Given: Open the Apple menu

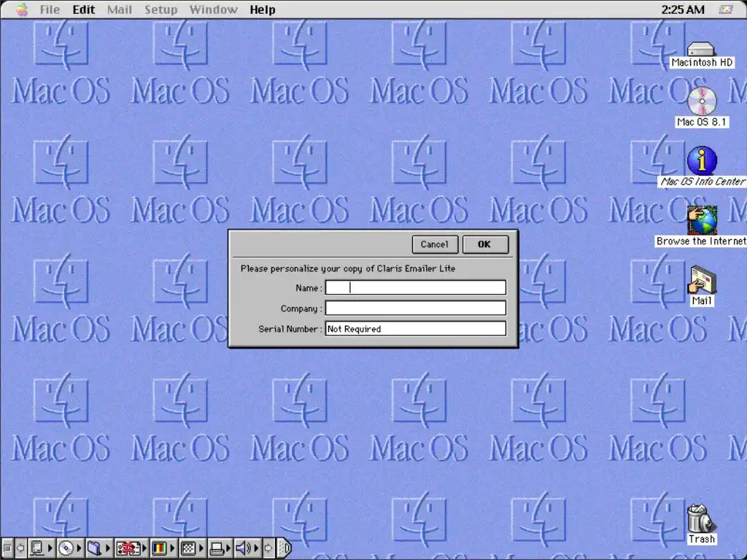Looking at the screenshot, I should tap(23, 9).
